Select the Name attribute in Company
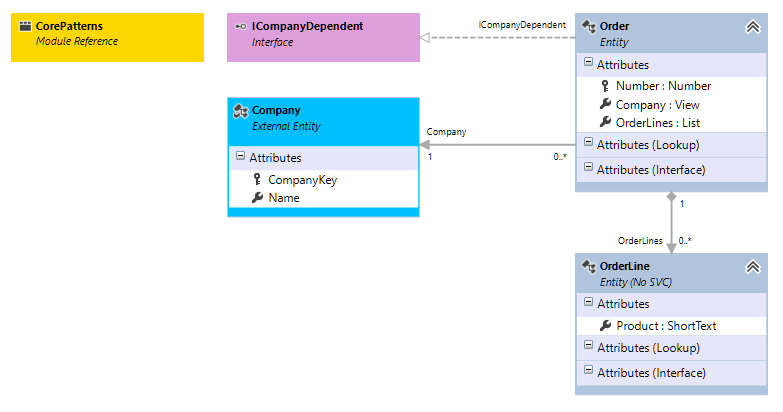The width and height of the screenshot is (783, 412). tap(284, 198)
